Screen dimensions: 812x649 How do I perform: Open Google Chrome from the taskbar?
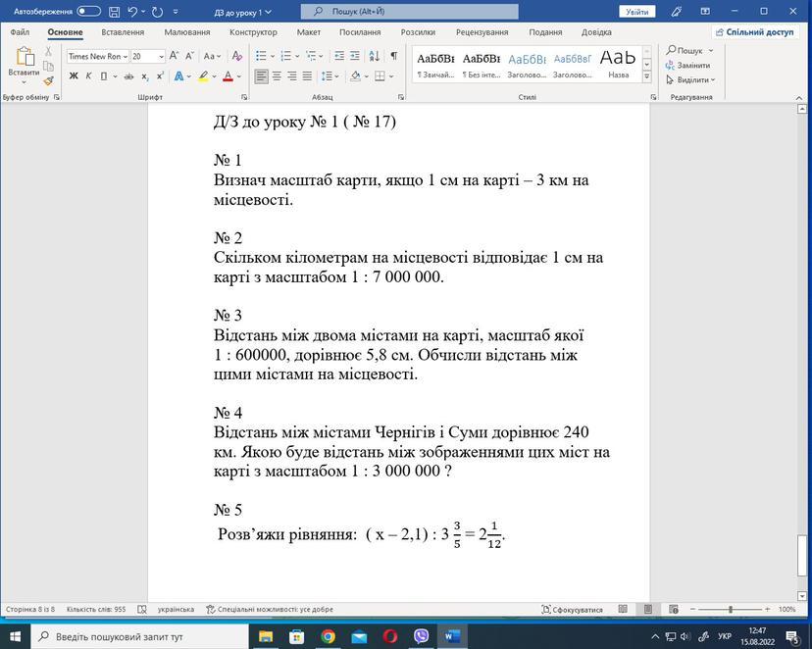[x=328, y=636]
